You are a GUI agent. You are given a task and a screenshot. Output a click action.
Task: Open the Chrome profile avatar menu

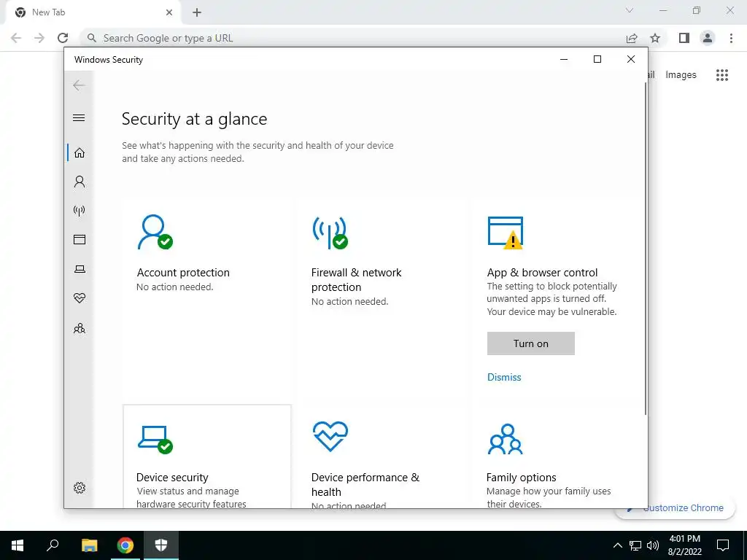(708, 38)
